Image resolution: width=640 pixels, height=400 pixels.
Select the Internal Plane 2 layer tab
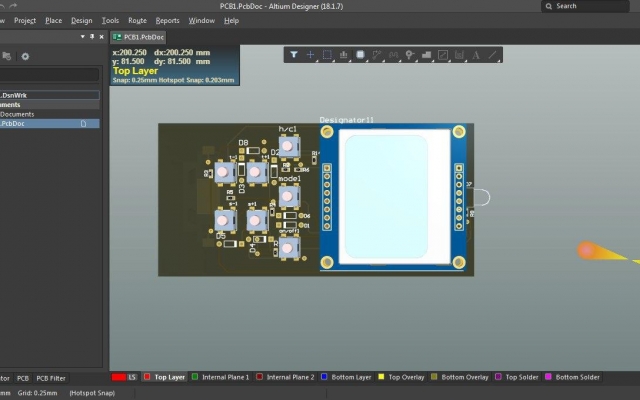[285, 377]
